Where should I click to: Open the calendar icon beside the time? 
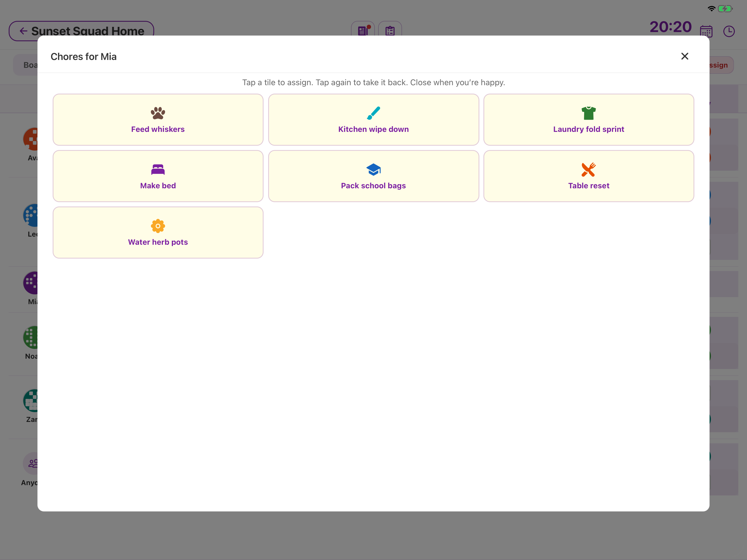[x=706, y=31]
